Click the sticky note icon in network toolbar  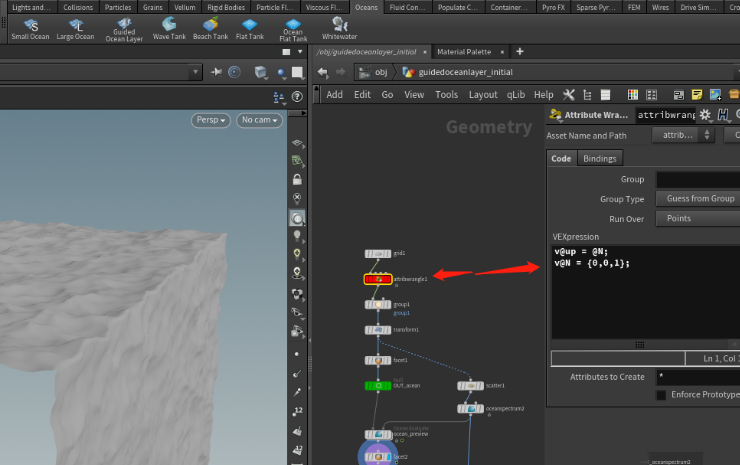[x=697, y=95]
